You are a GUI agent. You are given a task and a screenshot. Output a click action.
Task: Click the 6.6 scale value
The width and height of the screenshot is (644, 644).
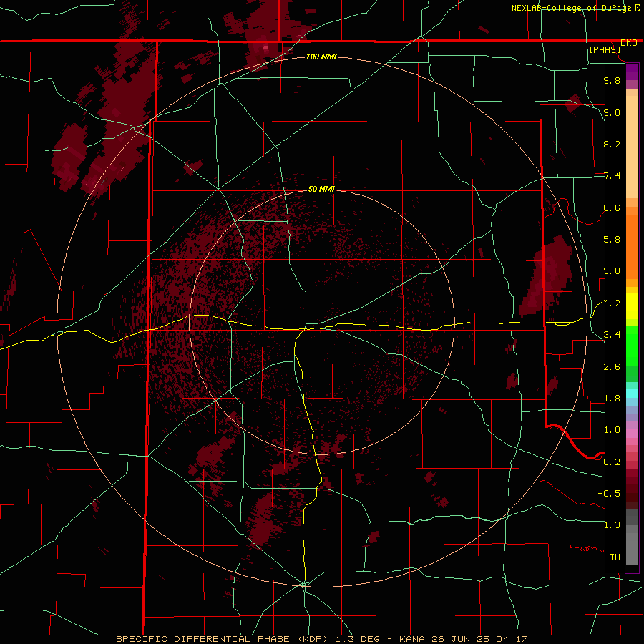(612, 208)
